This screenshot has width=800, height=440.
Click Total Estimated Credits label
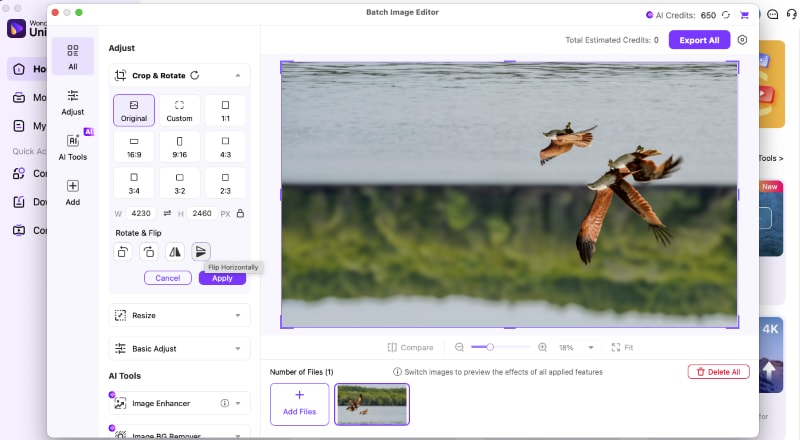point(612,40)
